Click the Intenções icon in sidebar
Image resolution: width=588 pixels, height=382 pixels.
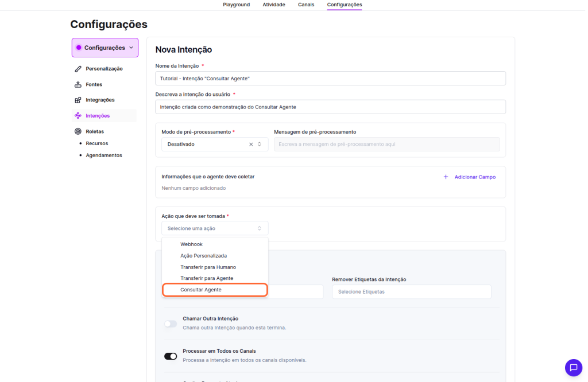click(78, 116)
